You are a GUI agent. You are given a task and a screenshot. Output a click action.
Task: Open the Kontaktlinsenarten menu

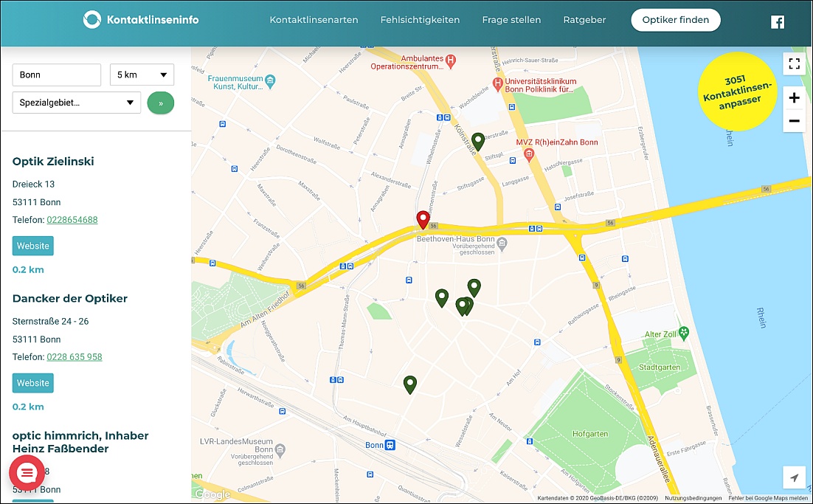tap(314, 20)
